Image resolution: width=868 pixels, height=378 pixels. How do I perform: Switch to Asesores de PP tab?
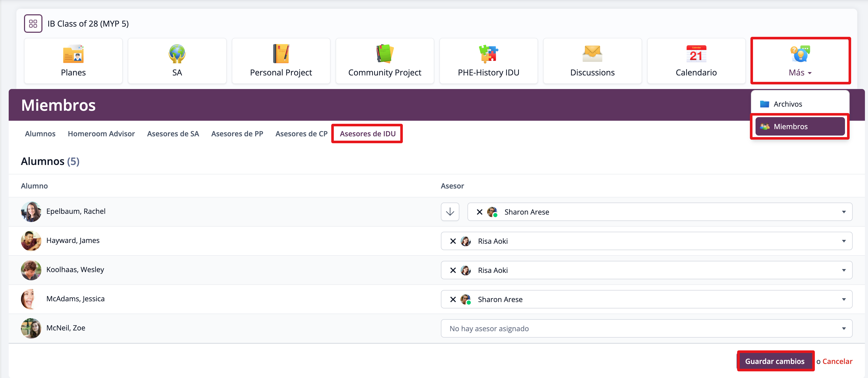pos(237,134)
